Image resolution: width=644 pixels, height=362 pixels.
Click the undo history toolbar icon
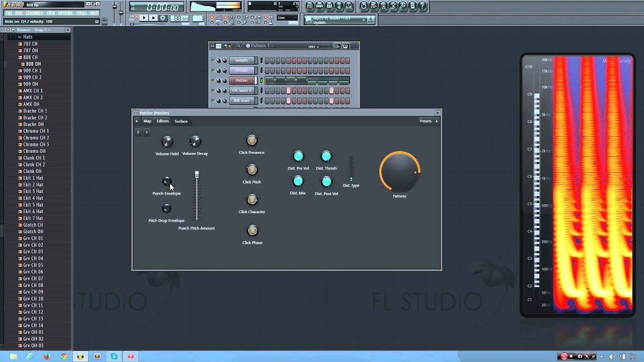click(364, 6)
